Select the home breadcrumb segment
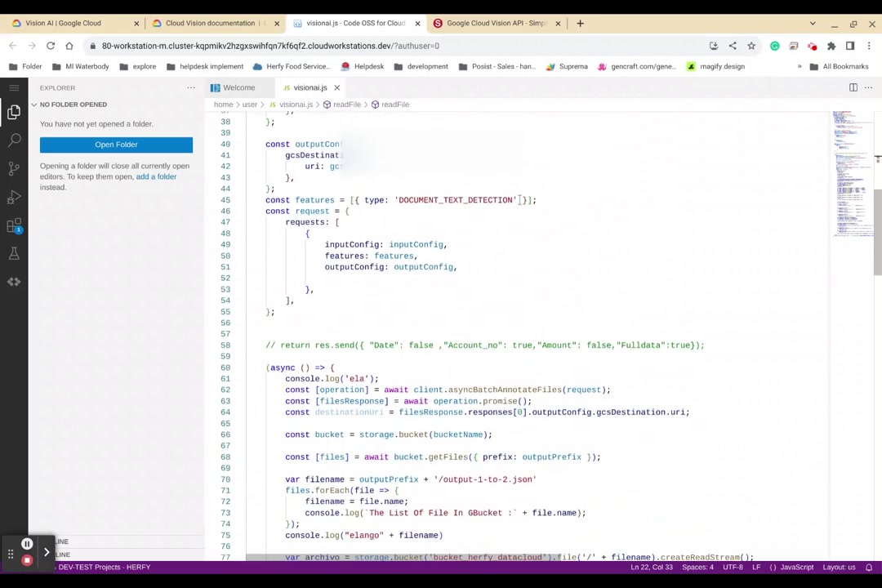This screenshot has height=588, width=882. click(x=223, y=105)
